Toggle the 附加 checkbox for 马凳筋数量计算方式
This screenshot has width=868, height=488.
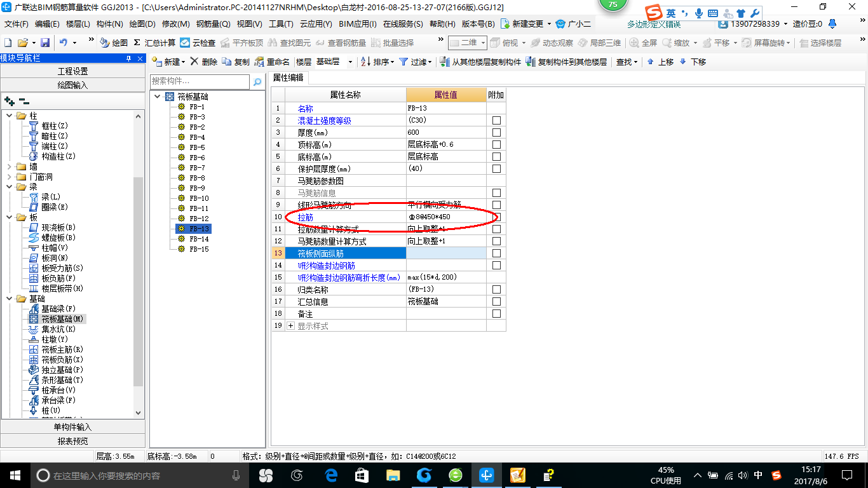point(496,241)
